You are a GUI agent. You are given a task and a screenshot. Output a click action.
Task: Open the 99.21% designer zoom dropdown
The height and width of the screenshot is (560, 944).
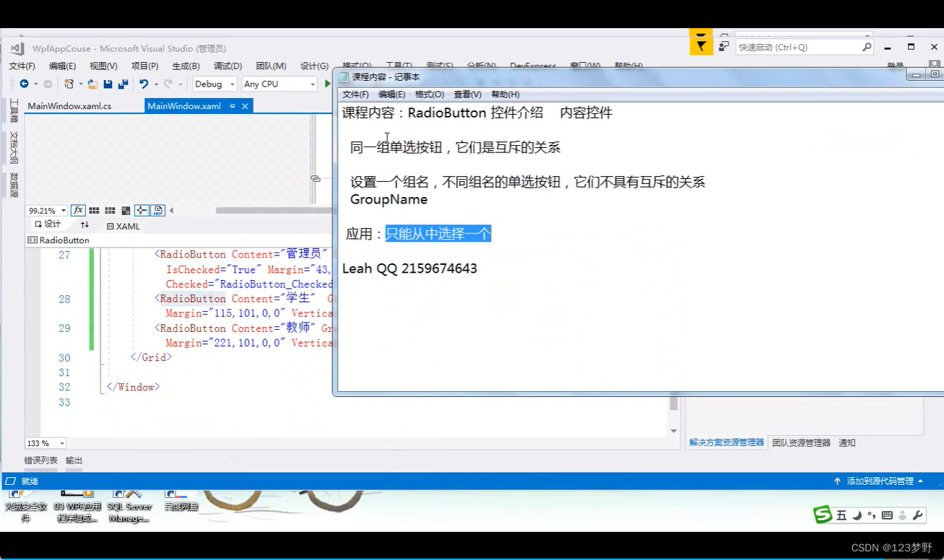click(47, 211)
